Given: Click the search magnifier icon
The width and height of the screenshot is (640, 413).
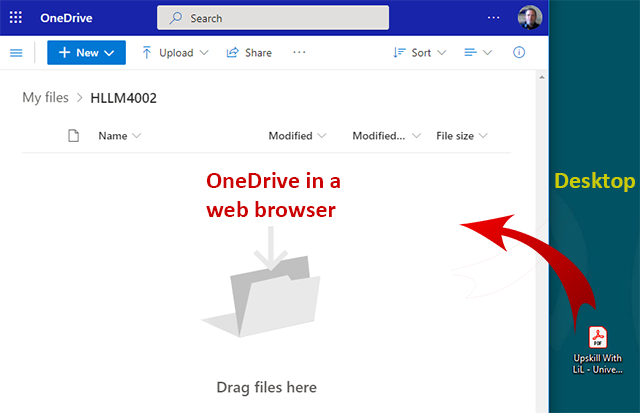Looking at the screenshot, I should (176, 18).
